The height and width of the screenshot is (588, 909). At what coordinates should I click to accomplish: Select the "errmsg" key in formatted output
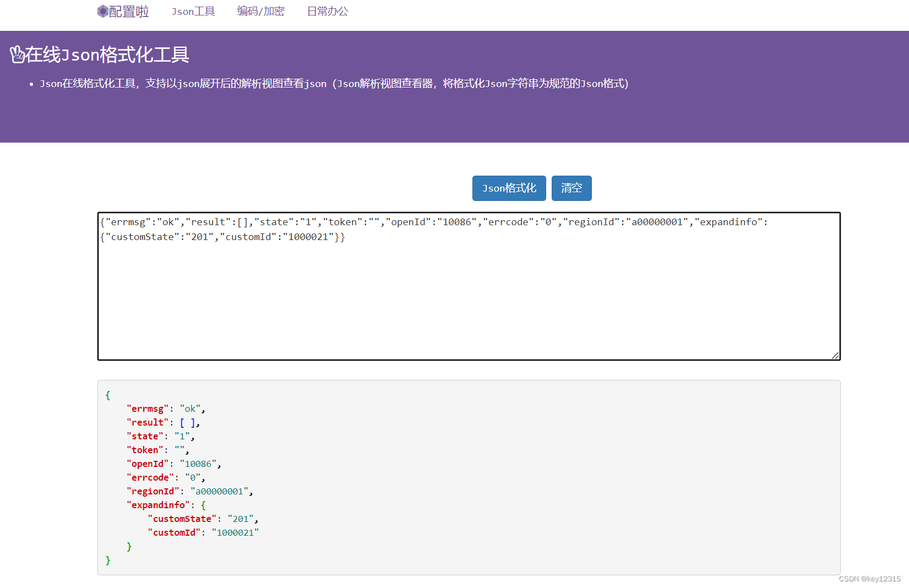148,408
